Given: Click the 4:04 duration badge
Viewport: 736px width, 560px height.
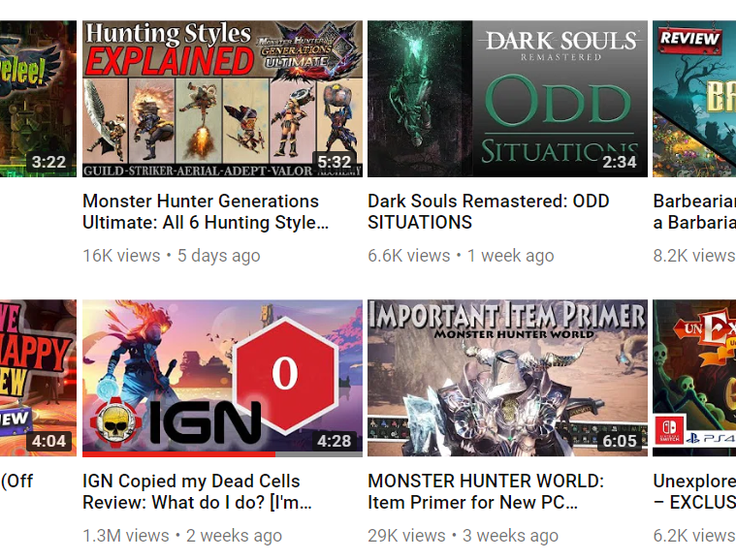Looking at the screenshot, I should point(48,441).
